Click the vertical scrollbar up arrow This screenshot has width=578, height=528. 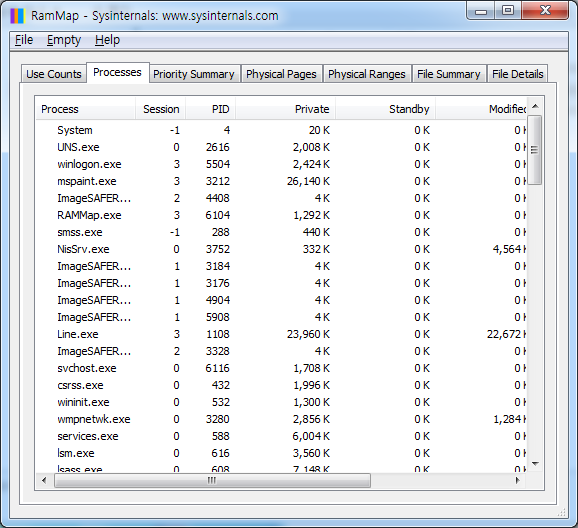[535, 106]
